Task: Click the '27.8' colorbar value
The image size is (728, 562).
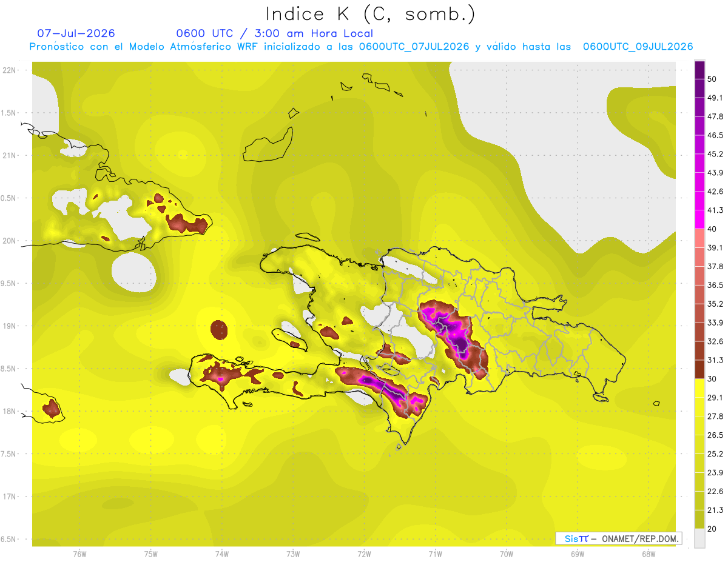Action: [715, 416]
